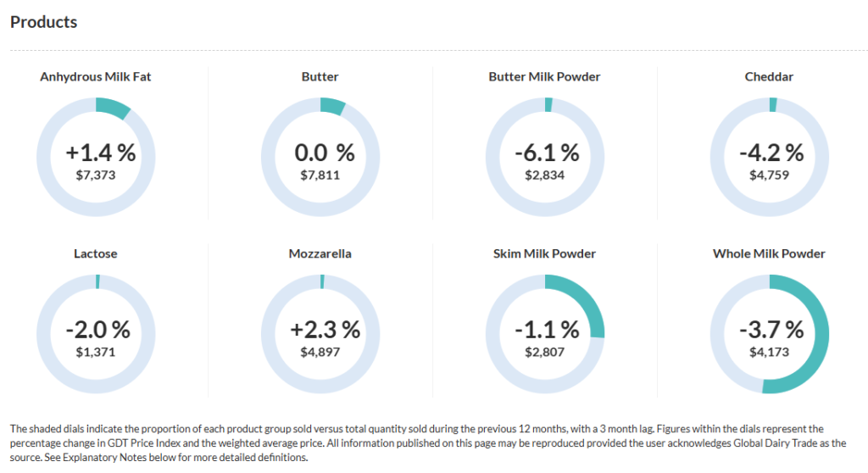Click the Anhydrous Milk Fat heading

point(95,76)
